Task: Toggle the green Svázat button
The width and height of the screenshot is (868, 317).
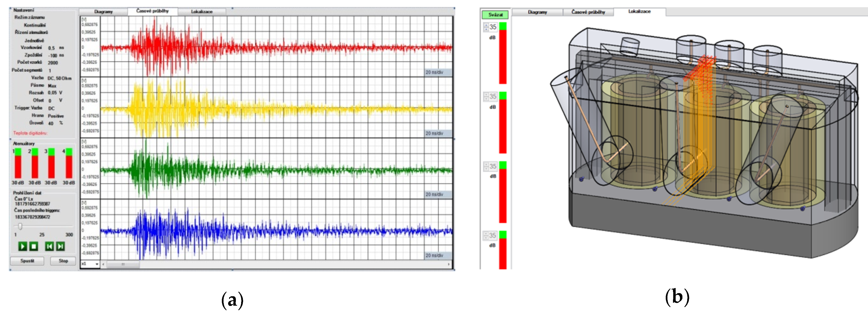Action: 495,15
